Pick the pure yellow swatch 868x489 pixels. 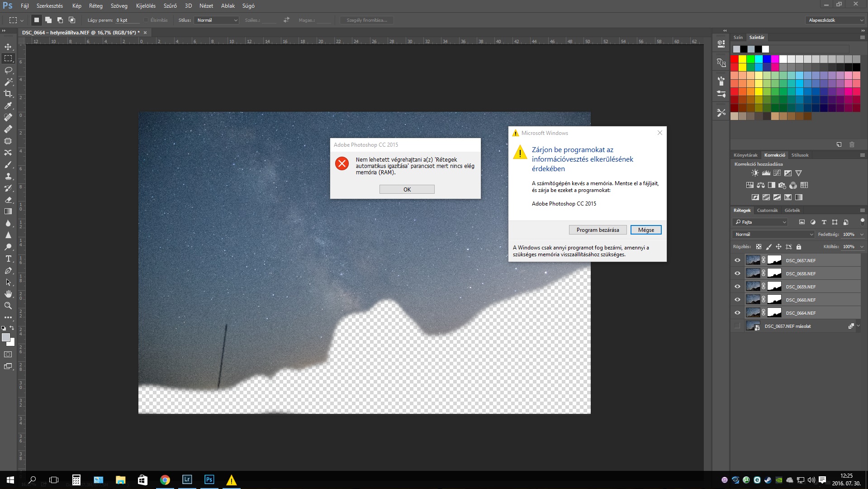coord(743,59)
